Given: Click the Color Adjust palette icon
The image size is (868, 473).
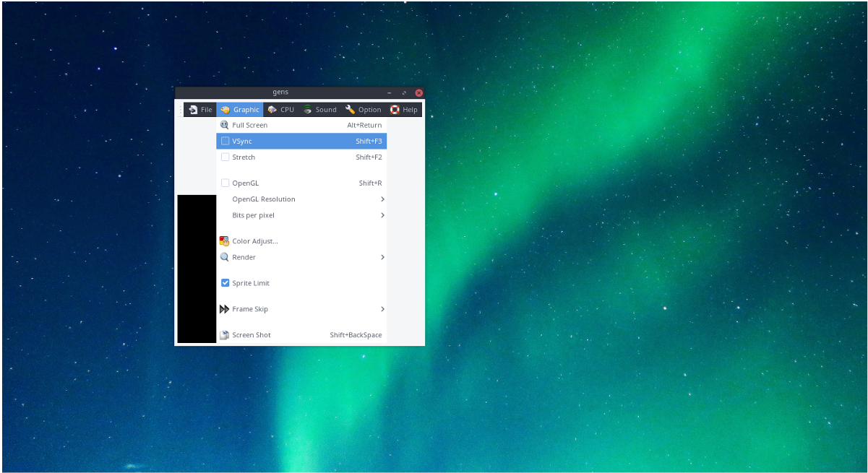Looking at the screenshot, I should coord(224,240).
